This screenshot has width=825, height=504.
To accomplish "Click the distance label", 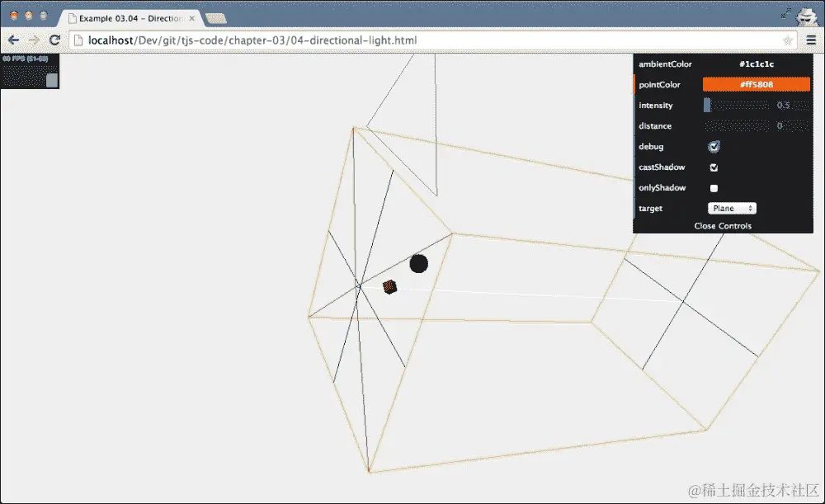I will click(655, 125).
